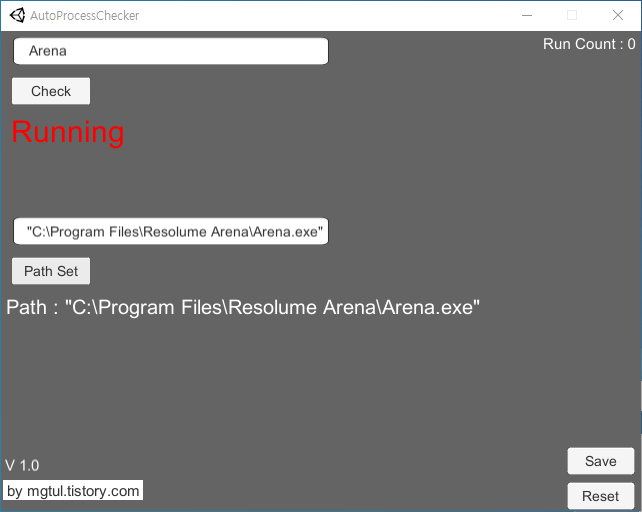
Task: Click the process name field containing Arena
Action: [171, 51]
